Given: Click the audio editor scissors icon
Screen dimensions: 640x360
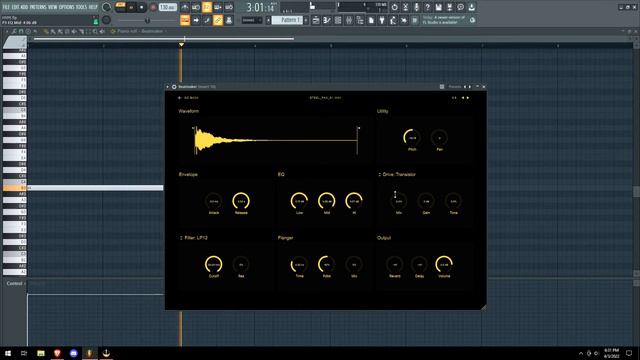Looking at the screenshot, I should (x=405, y=7).
